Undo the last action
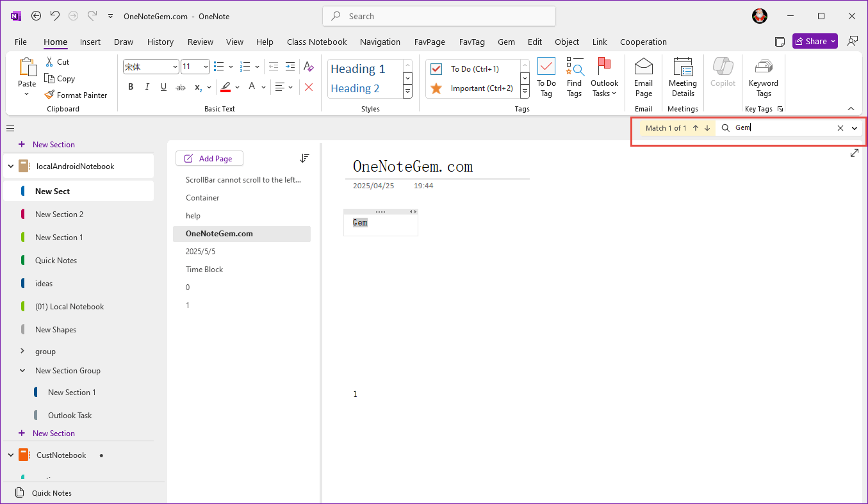Screen dimensions: 868x504 pyautogui.click(x=55, y=16)
